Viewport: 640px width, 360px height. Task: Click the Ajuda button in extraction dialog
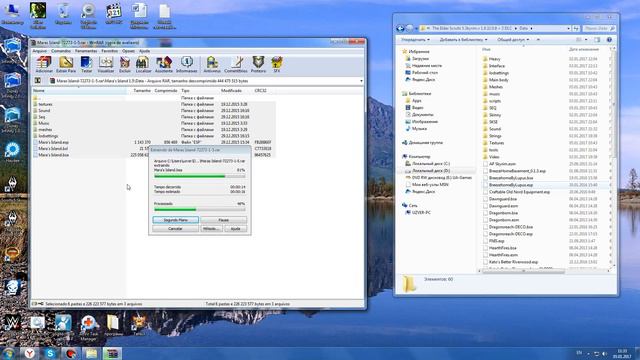236,229
